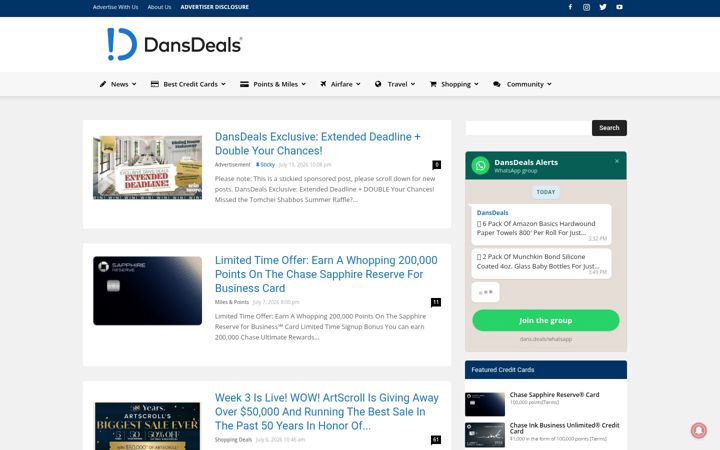The image size is (720, 450).
Task: Open the Sapphire Reserve card post thumbnail
Action: tap(147, 291)
